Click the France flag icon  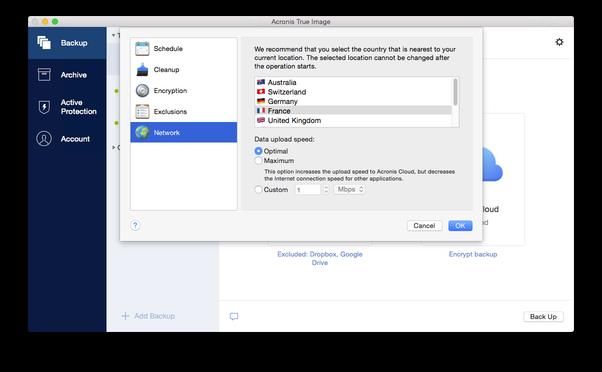coord(261,111)
